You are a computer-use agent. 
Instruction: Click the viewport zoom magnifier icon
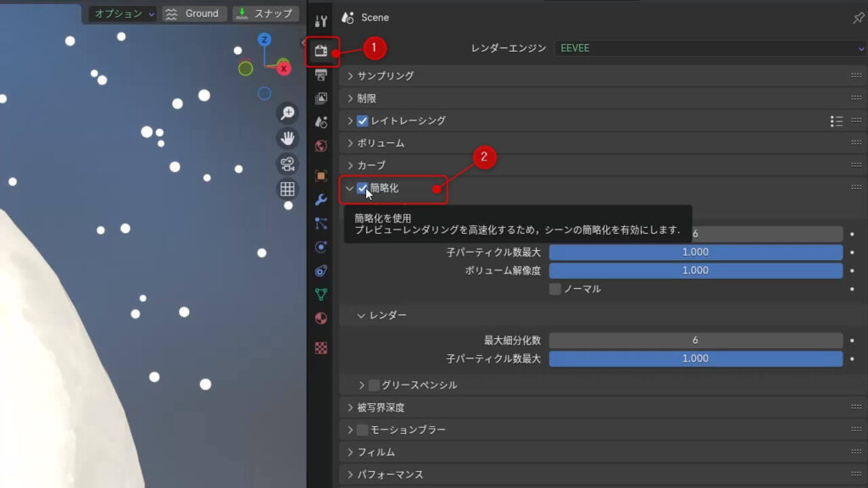(x=287, y=113)
